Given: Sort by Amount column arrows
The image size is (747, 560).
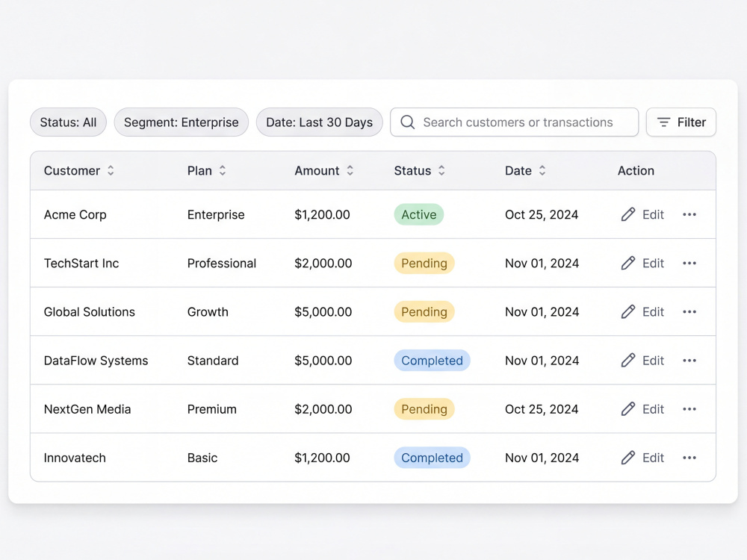Looking at the screenshot, I should pos(350,170).
